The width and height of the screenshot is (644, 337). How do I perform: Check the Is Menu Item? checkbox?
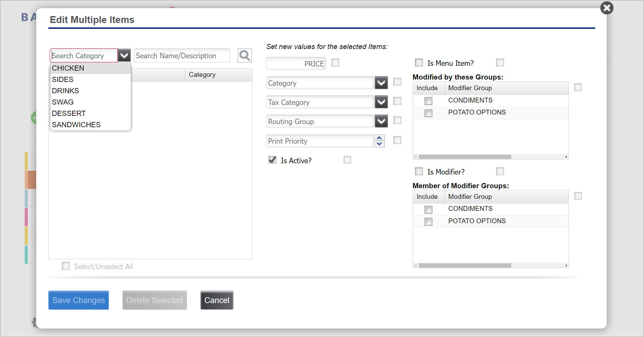click(419, 63)
